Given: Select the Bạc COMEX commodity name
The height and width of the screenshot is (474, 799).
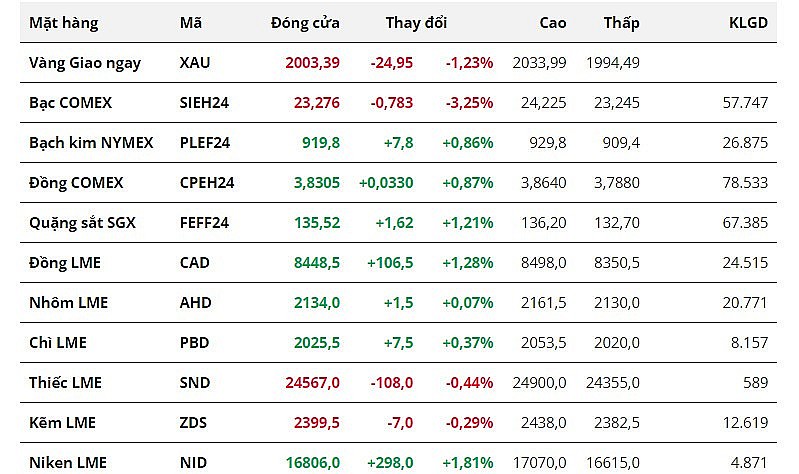Looking at the screenshot, I should click(x=70, y=102).
